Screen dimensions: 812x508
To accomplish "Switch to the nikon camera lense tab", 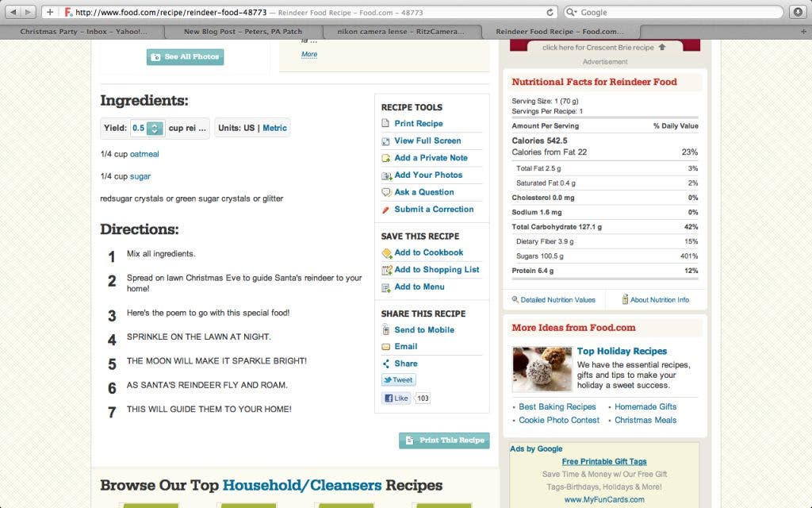I will coord(400,32).
